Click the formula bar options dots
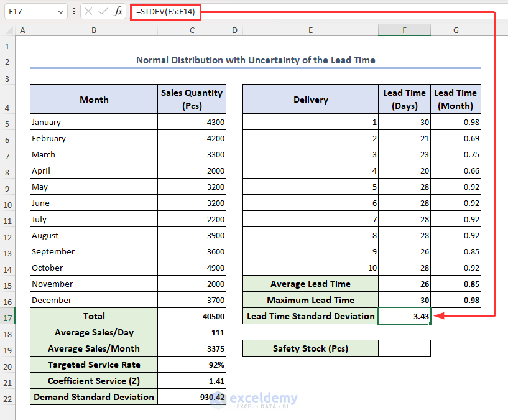 pos(75,12)
